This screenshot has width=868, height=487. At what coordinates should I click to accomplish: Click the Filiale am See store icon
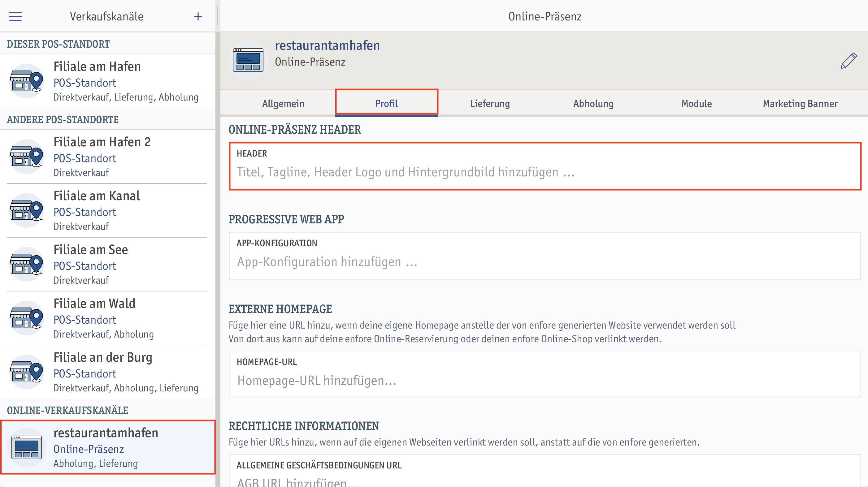coord(27,264)
